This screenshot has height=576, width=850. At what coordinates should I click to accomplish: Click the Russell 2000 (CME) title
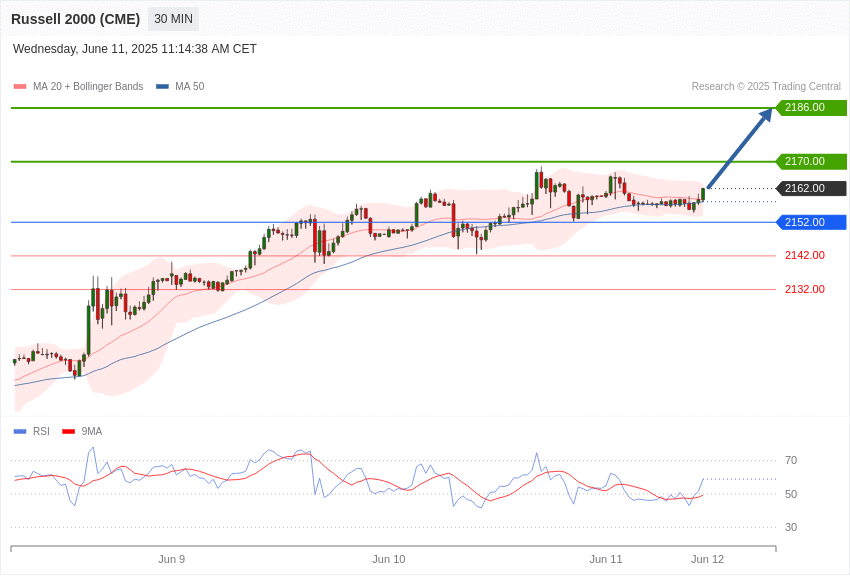click(75, 19)
